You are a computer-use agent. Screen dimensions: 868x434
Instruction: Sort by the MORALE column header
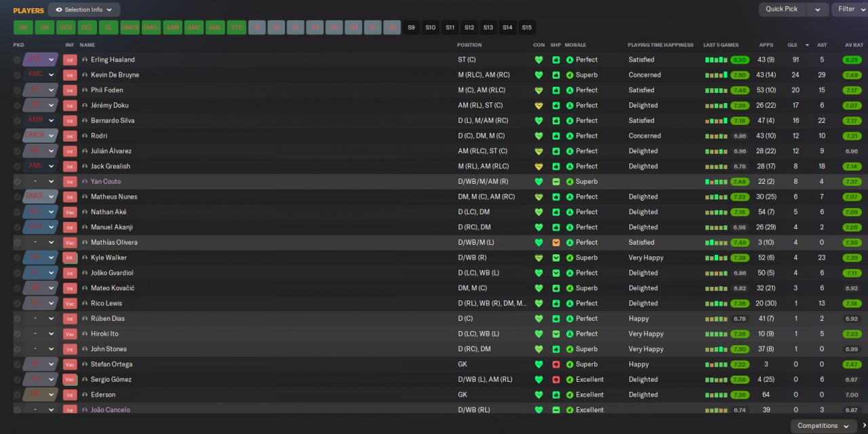coord(575,45)
